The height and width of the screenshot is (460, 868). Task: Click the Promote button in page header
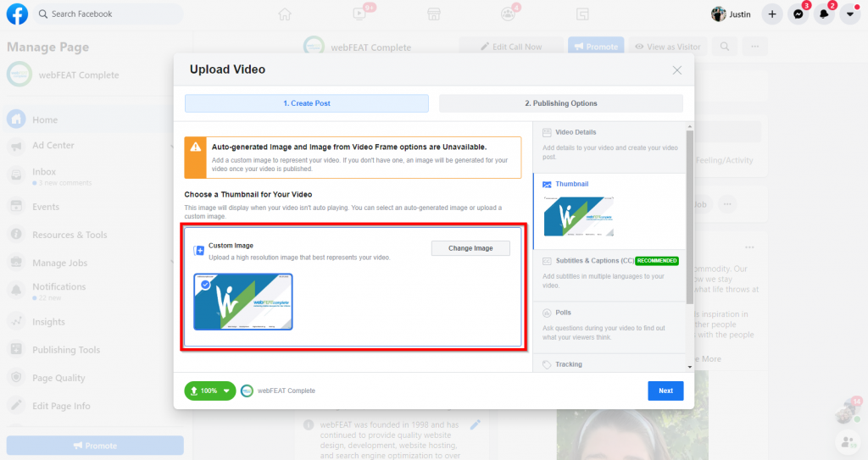[x=596, y=47]
